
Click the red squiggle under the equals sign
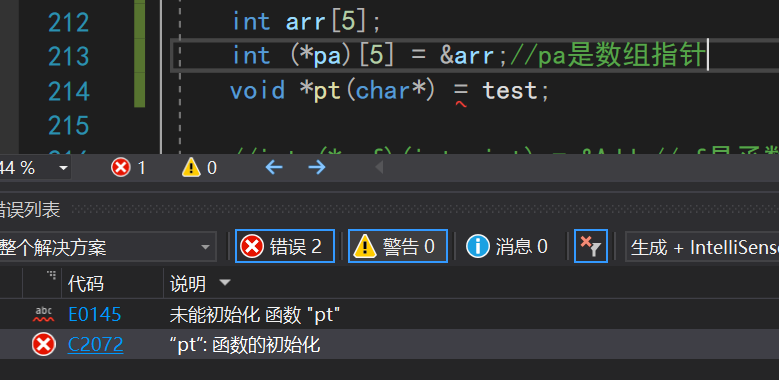[461, 104]
